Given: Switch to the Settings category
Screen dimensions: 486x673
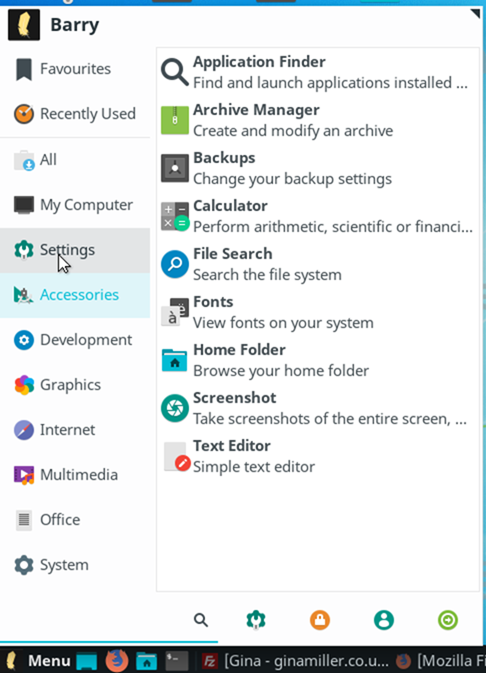Looking at the screenshot, I should 75,250.
